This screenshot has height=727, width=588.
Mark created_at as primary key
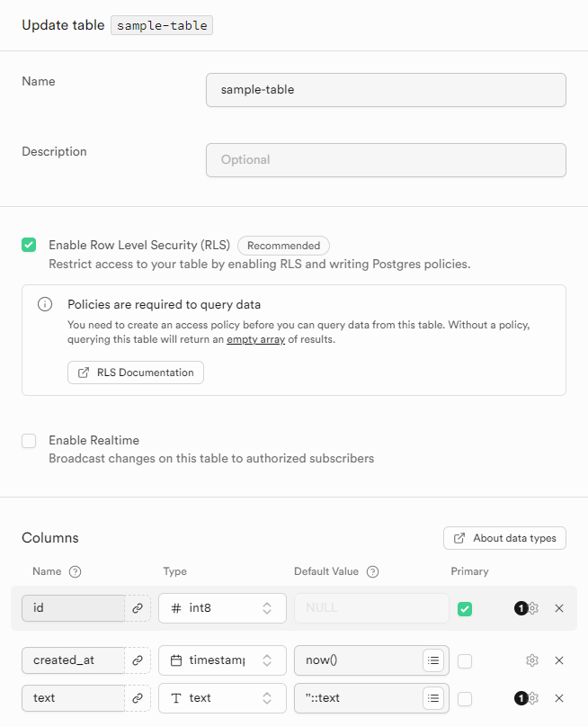[x=465, y=660]
